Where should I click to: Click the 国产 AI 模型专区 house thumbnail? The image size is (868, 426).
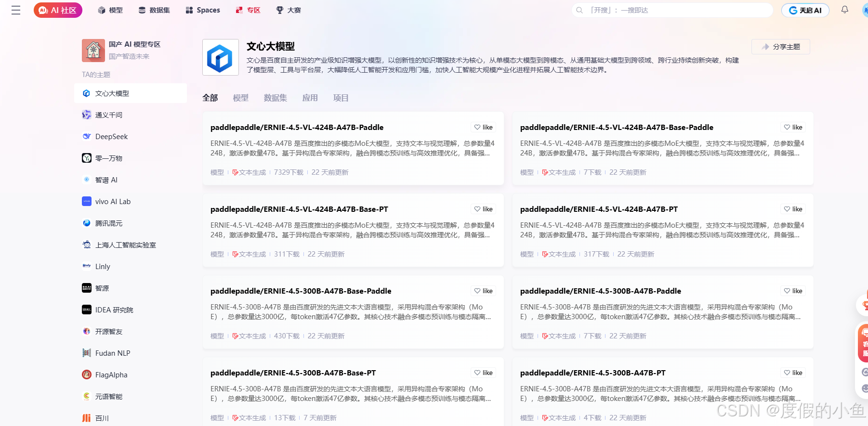click(93, 51)
